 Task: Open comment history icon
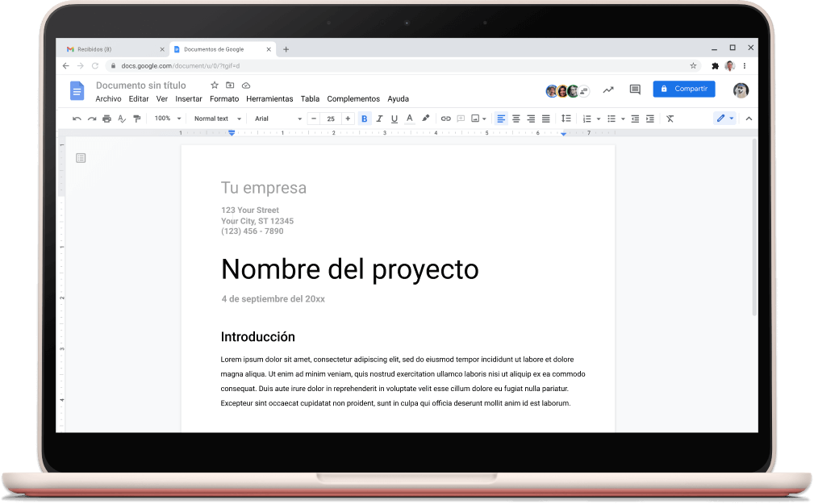[x=634, y=90]
